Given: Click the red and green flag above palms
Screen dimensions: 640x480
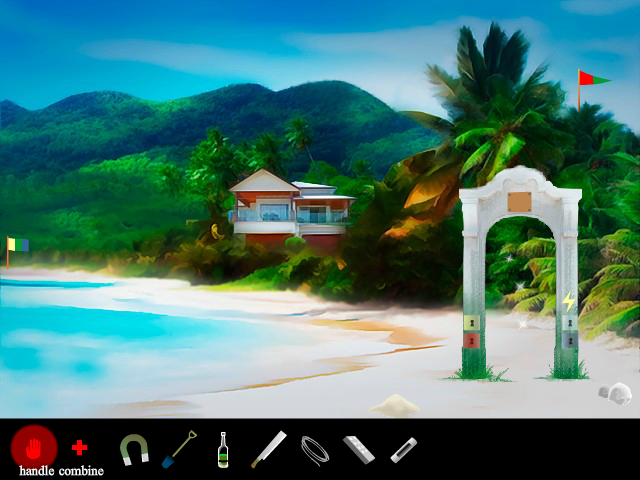Looking at the screenshot, I should 594,90.
